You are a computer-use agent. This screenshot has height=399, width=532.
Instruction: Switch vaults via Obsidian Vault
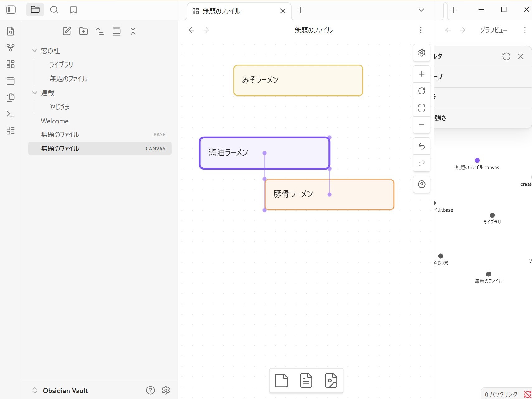point(61,391)
